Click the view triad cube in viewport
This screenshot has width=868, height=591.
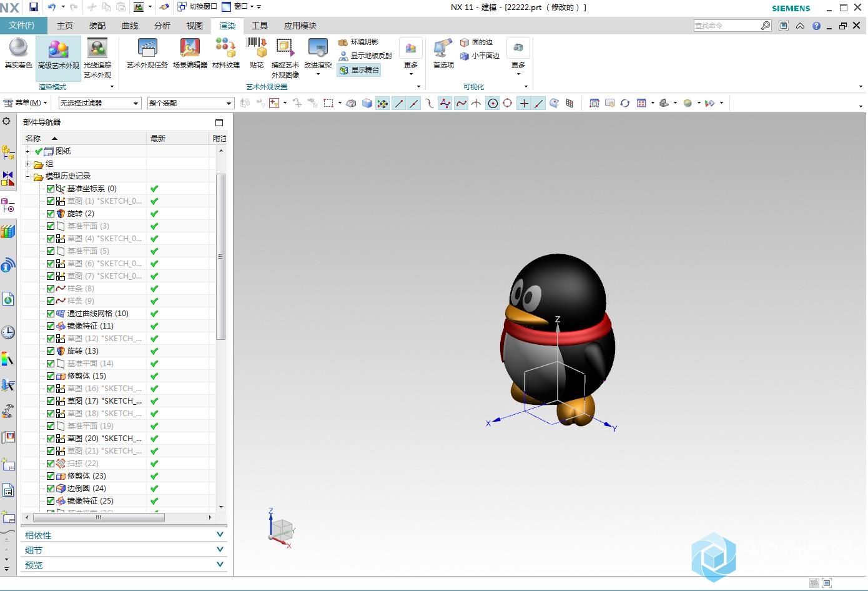[x=281, y=529]
